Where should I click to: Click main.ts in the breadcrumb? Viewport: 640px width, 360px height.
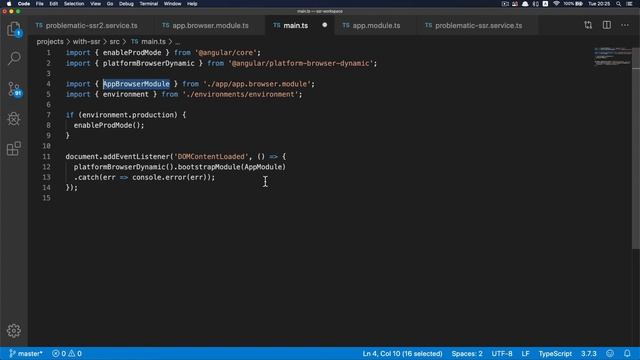click(153, 42)
